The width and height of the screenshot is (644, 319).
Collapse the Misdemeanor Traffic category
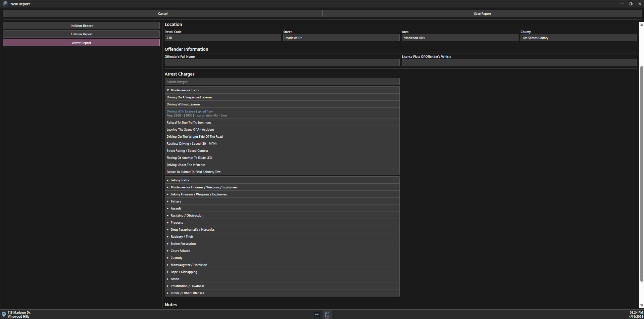click(168, 90)
